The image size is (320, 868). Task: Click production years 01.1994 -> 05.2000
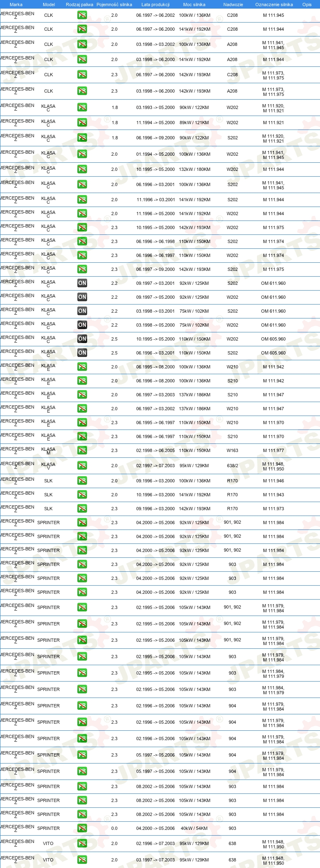click(155, 154)
